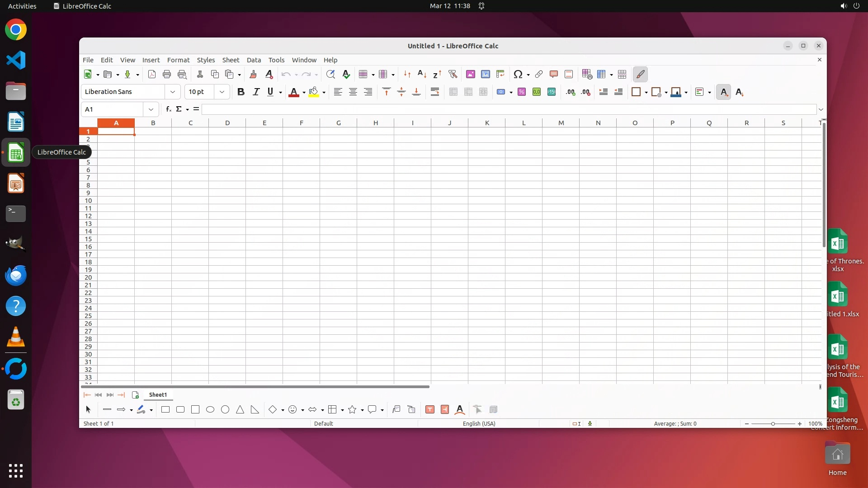This screenshot has height=488, width=868.
Task: Click the column D header
Action: [227, 123]
